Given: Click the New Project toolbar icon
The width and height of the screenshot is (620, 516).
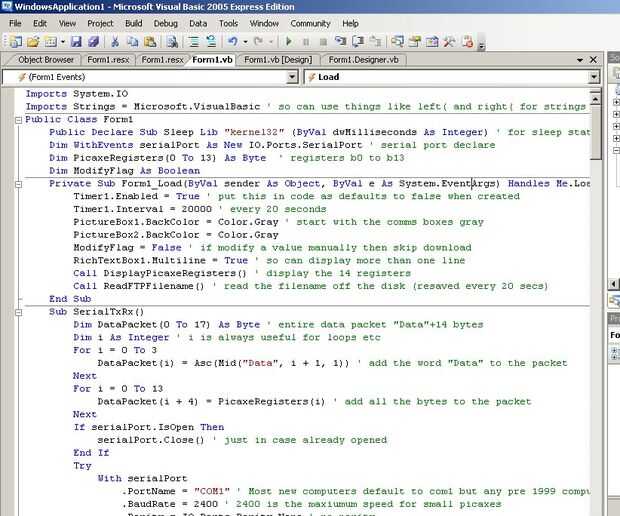Looking at the screenshot, I should pos(16,41).
